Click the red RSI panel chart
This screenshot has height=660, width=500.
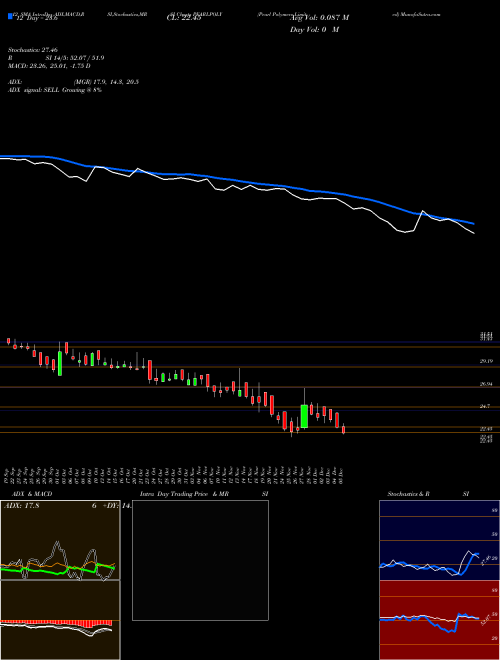pyautogui.click(x=439, y=620)
